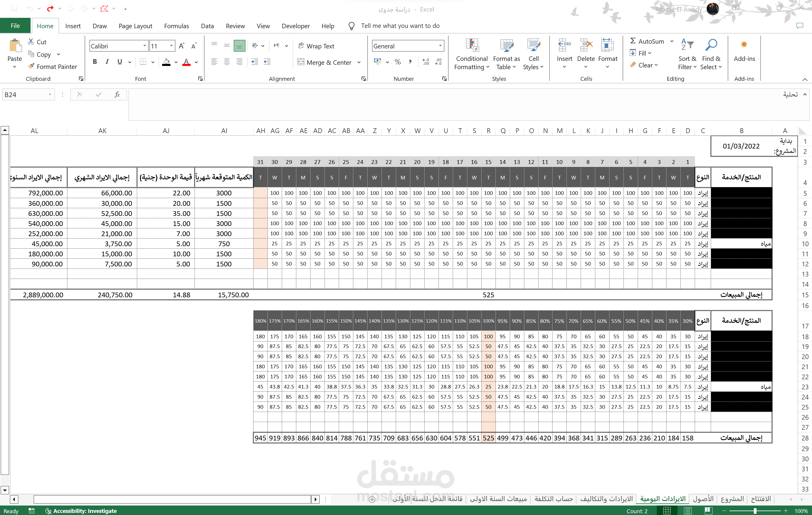Click the Borders grid icon

(143, 62)
